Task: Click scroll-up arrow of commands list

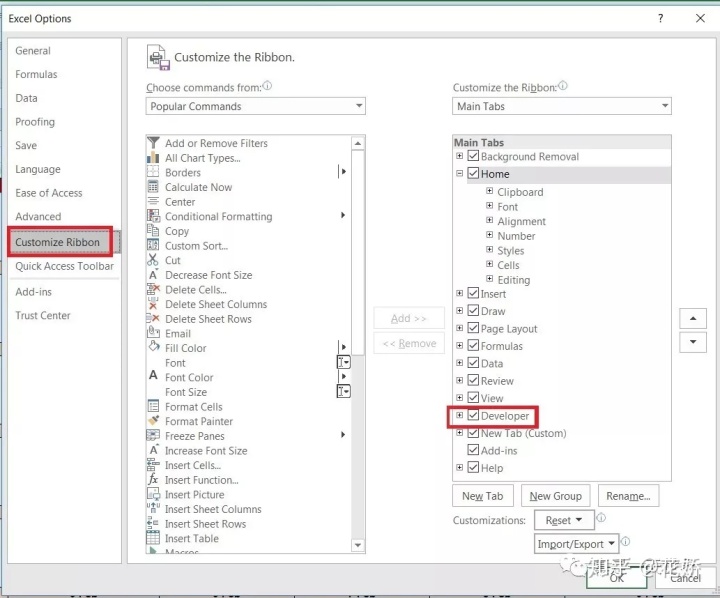Action: point(358,143)
